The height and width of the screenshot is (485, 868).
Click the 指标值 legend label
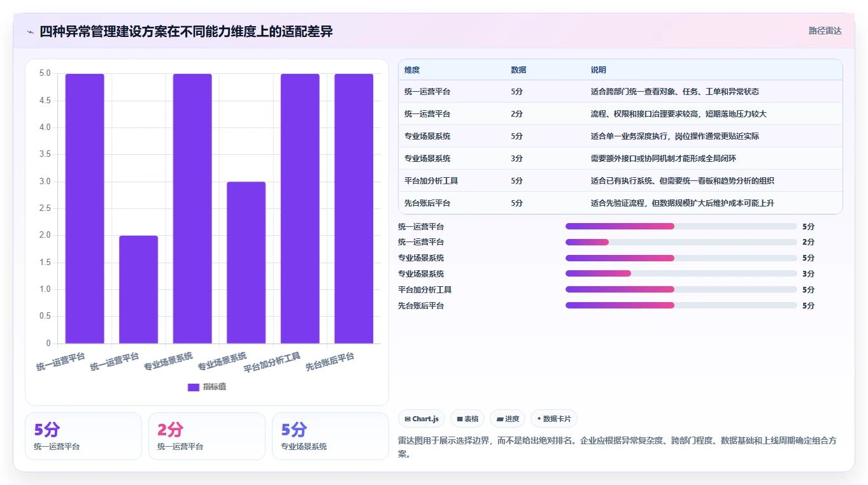(x=215, y=387)
